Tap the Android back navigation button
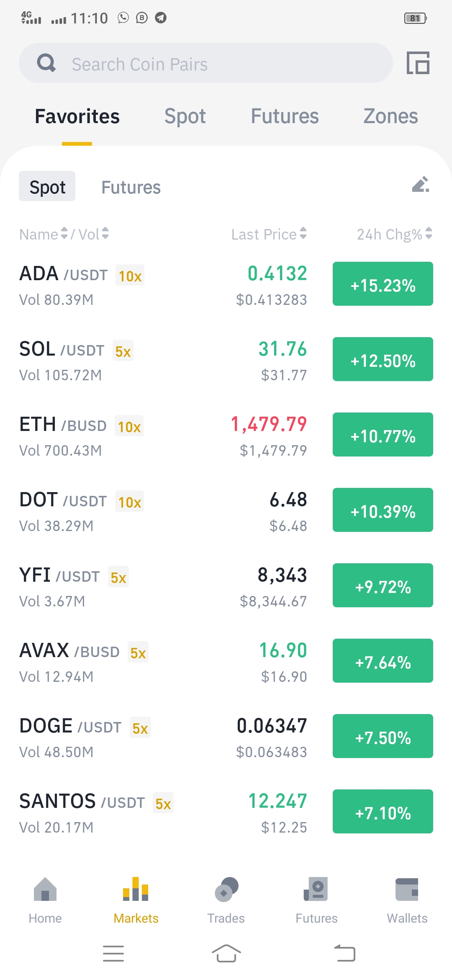This screenshot has width=452, height=980. (344, 954)
